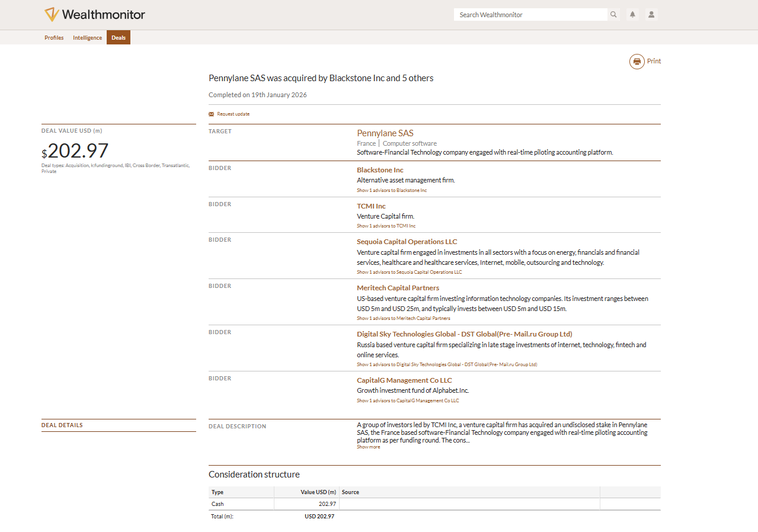Open the Intelligence tab
Viewport: 758px width, 532px height.
[87, 37]
